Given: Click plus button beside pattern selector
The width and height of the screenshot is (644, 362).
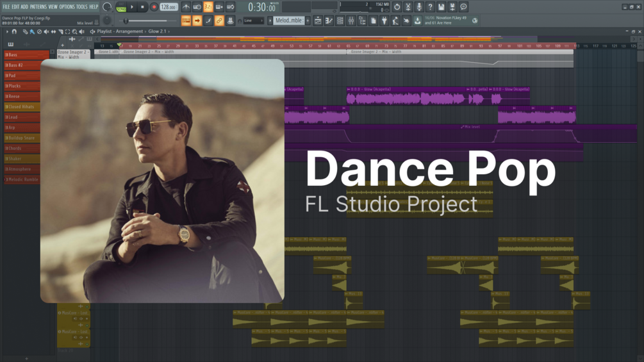Looking at the screenshot, I should (308, 21).
